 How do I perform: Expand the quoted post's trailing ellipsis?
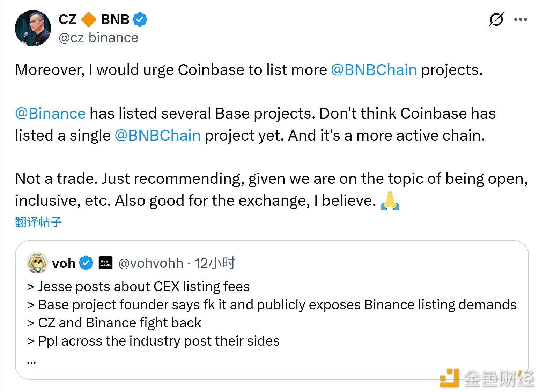[x=31, y=362]
